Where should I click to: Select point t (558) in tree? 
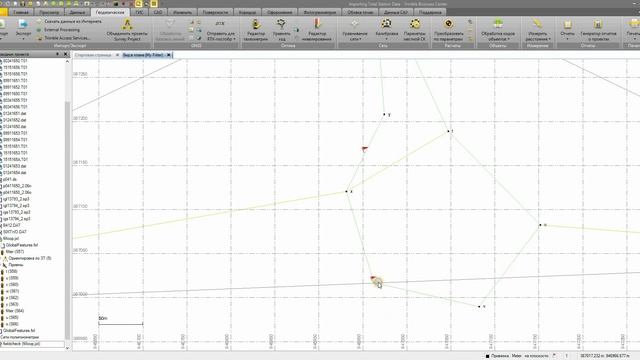tap(11, 271)
